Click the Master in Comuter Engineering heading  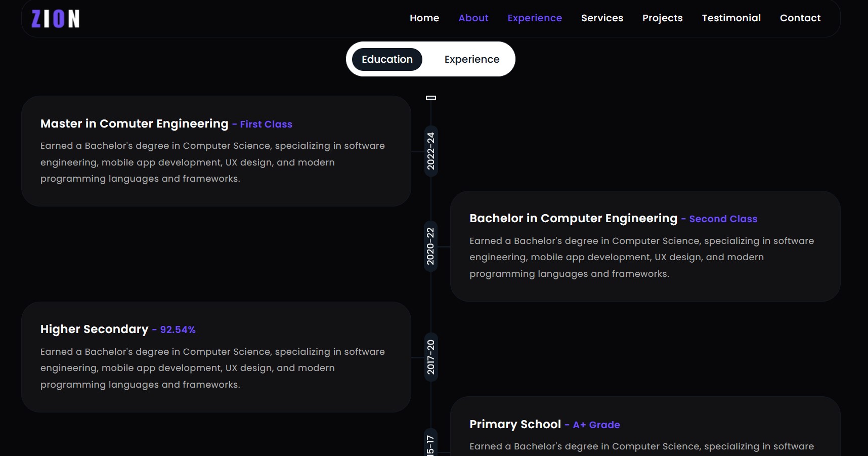point(135,124)
